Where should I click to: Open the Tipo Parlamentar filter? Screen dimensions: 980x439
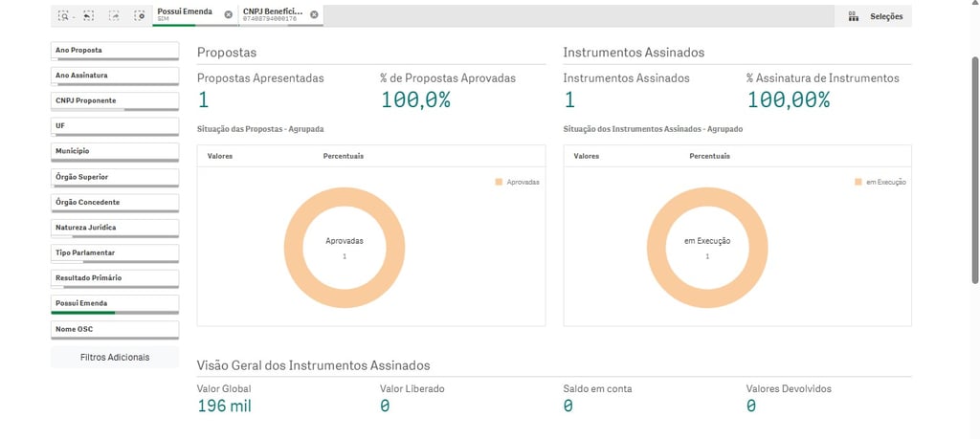115,253
